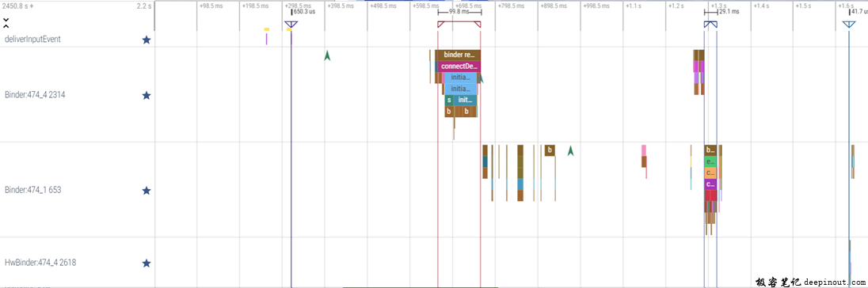Unpin the deliverInputEvent track star

(x=147, y=40)
